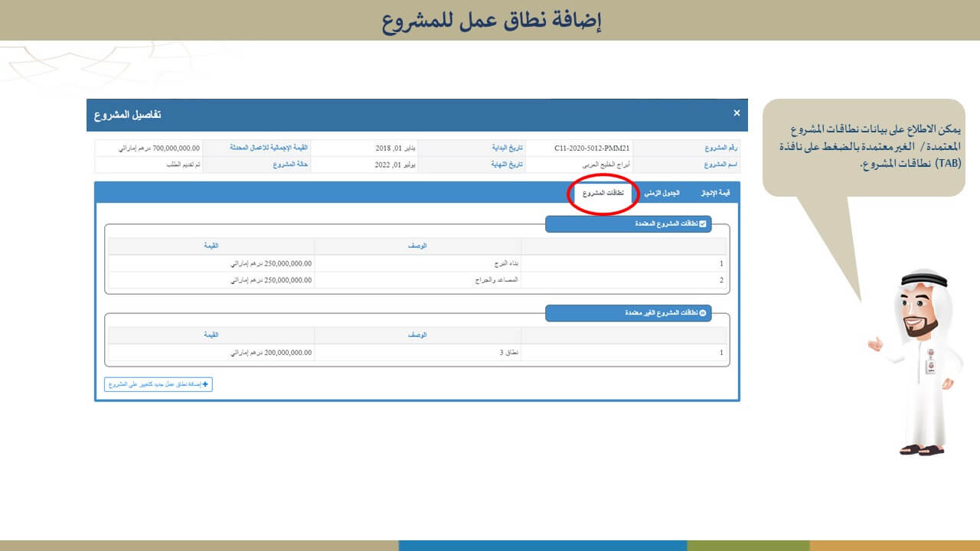This screenshot has height=551, width=980.
Task: Open the قيمة الإنجاز tab
Action: point(716,194)
